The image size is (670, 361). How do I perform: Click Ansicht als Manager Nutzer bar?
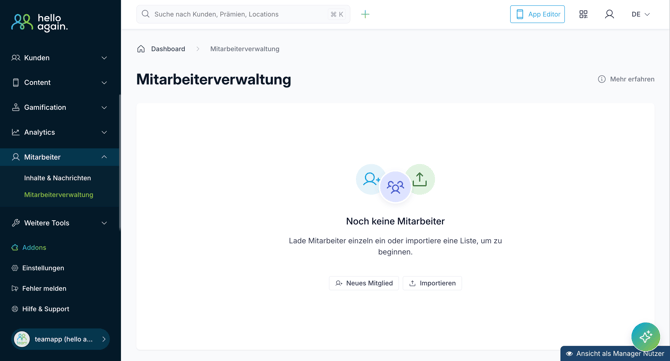click(615, 354)
